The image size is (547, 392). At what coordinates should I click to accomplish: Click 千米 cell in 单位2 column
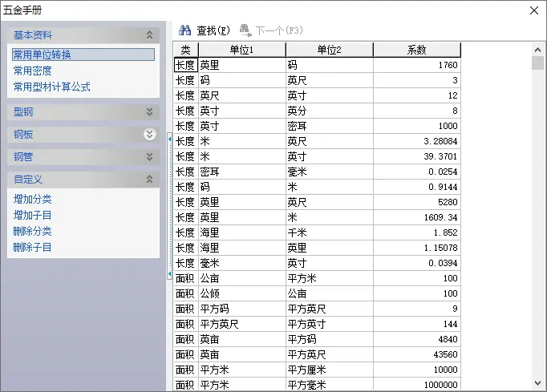coord(330,232)
